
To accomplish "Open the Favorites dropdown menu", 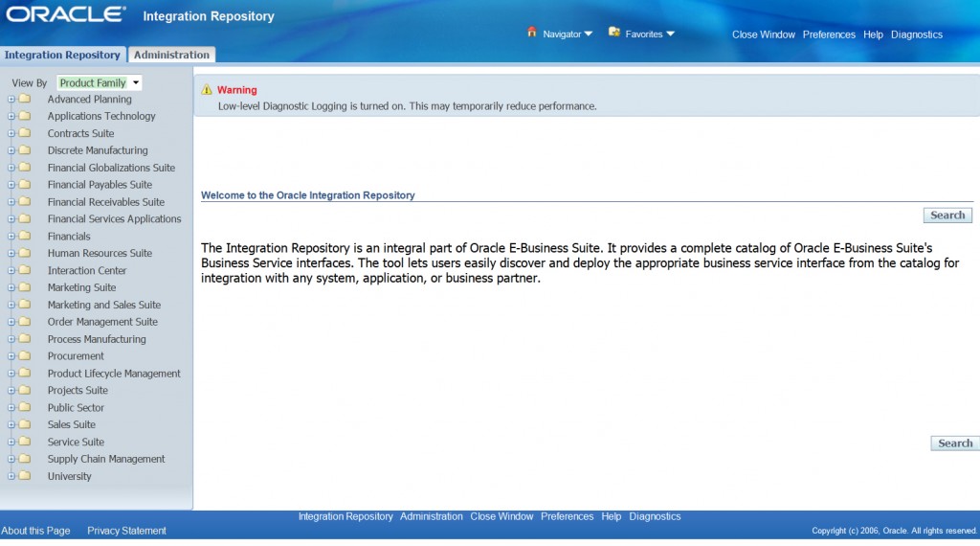I will (650, 34).
